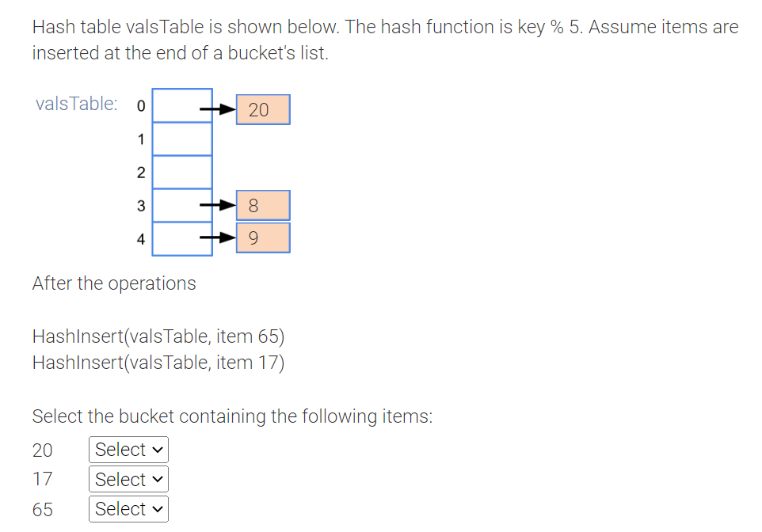
Task: Click the HashInsert item 17 text
Action: [158, 362]
